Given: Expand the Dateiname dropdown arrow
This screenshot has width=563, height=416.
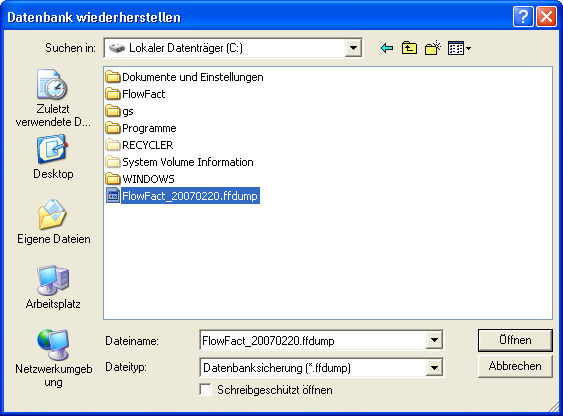Looking at the screenshot, I should point(434,340).
